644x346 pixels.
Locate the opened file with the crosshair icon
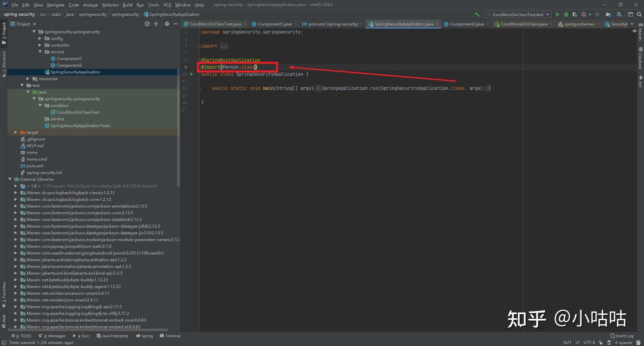coord(147,24)
